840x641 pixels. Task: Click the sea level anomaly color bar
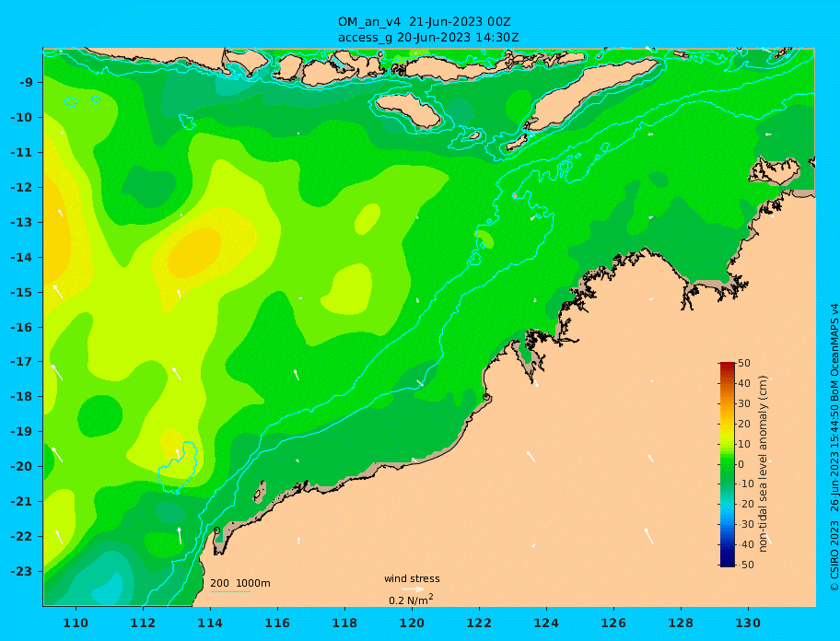pos(728,464)
